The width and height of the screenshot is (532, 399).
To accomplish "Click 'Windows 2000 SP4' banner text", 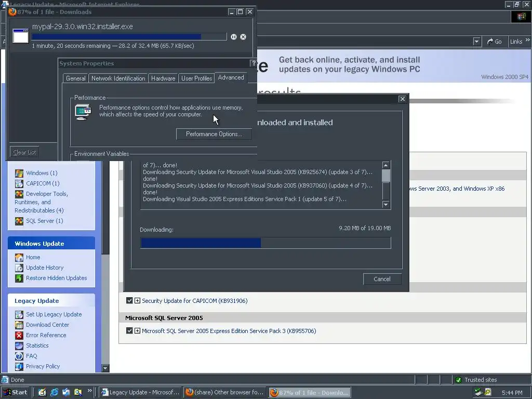I will [x=504, y=77].
